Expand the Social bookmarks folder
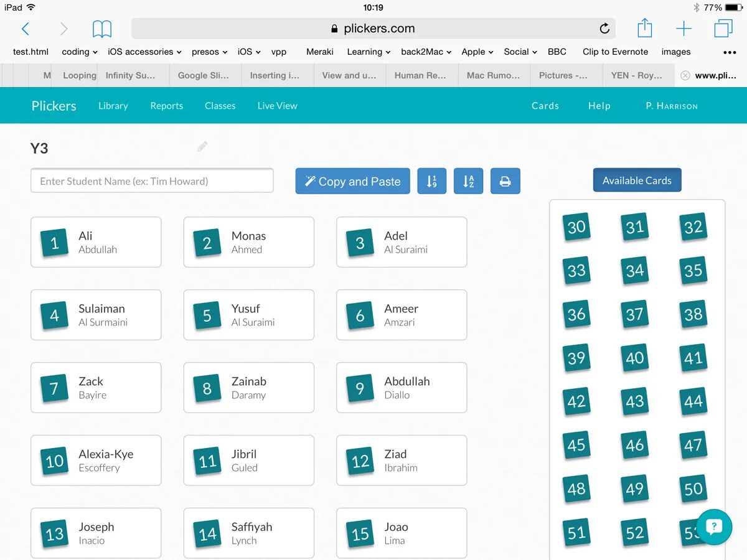747x560 pixels. tap(520, 52)
